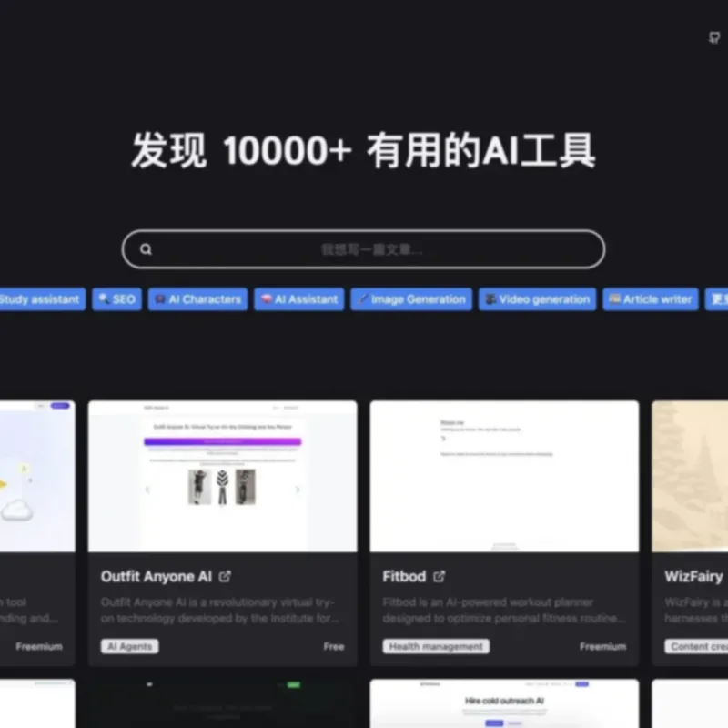
Task: Click the Outfit Anyone AI title
Action: click(157, 576)
